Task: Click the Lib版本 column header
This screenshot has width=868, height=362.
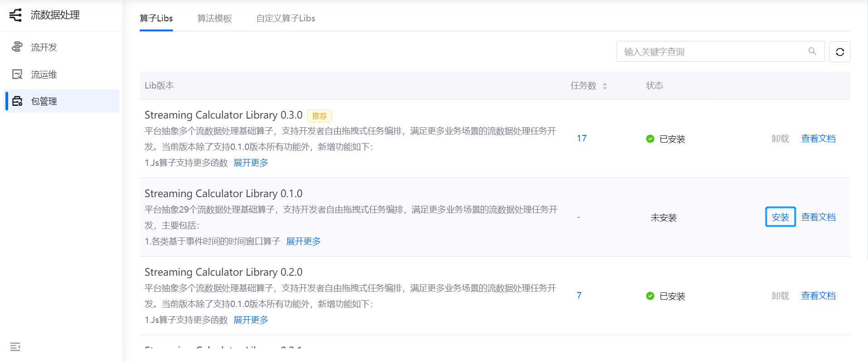Action: [159, 85]
